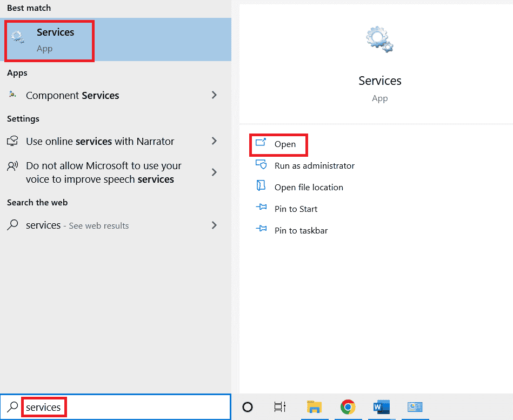The height and width of the screenshot is (420, 513).
Task: Click the search box magnifier icon
Action: click(x=12, y=407)
